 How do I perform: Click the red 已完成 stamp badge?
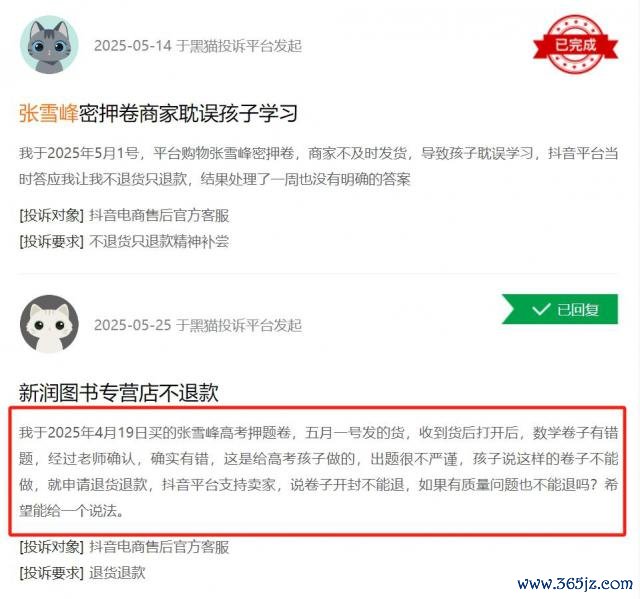pyautogui.click(x=576, y=45)
